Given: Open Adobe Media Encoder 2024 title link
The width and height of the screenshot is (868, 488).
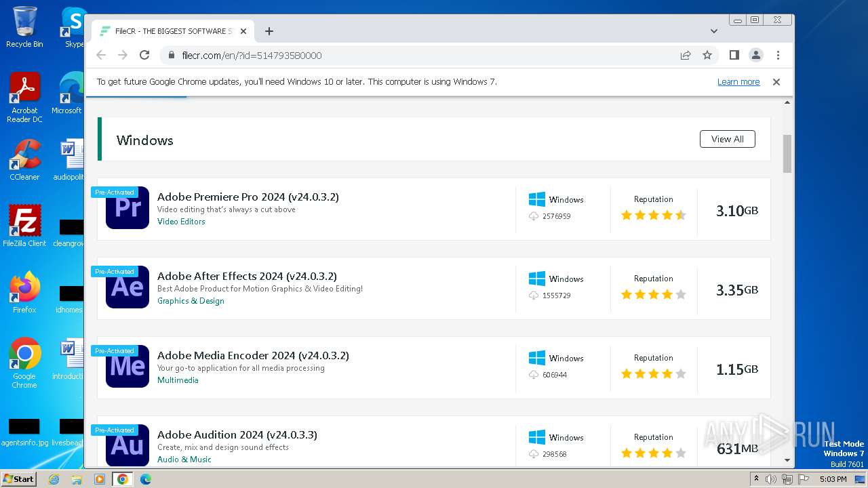Looking at the screenshot, I should point(253,355).
